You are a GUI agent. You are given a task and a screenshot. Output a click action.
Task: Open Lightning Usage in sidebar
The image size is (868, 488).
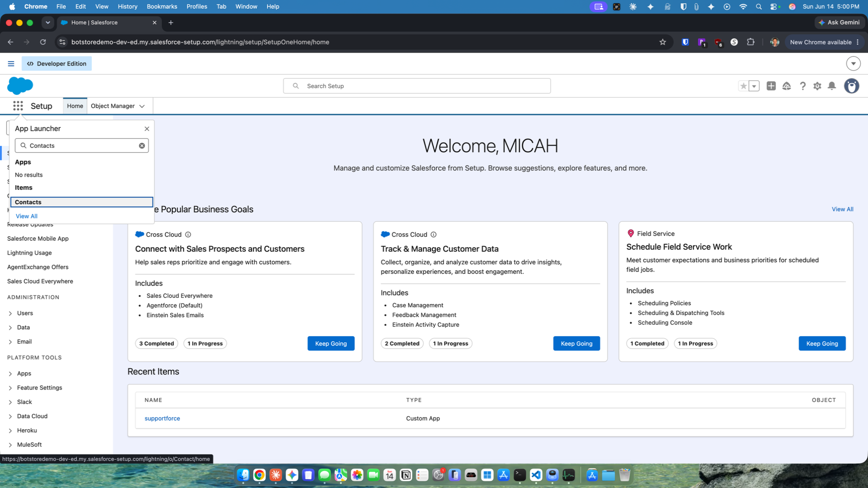coord(29,253)
